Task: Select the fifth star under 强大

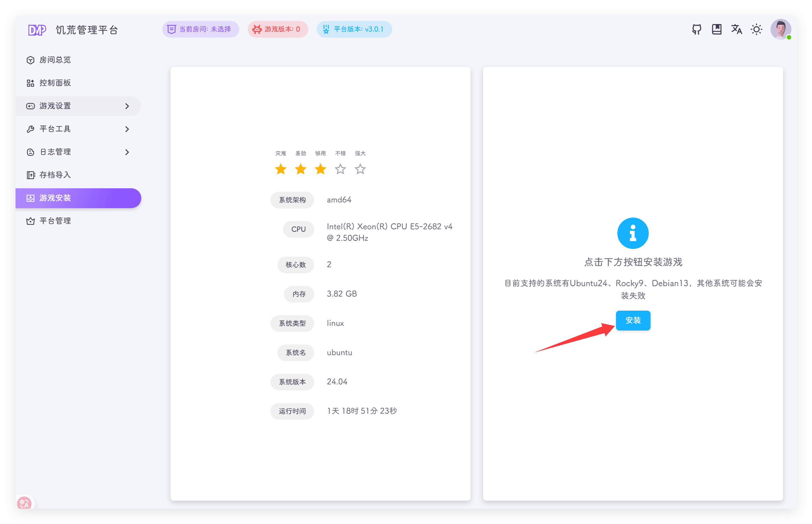Action: pos(360,169)
